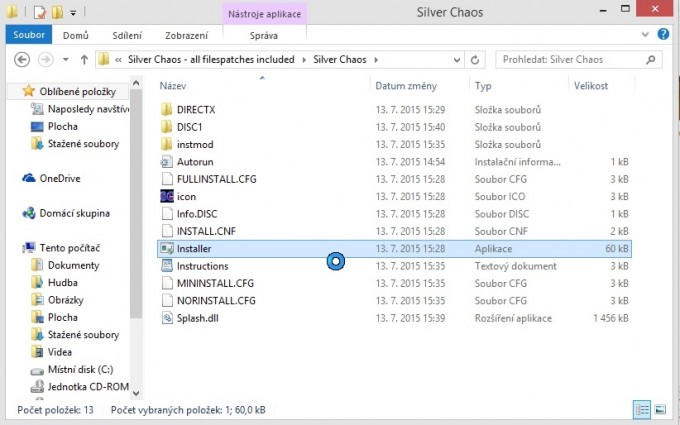Viewport: 680px width, 425px height.
Task: Open Windows help question mark
Action: pos(663,34)
